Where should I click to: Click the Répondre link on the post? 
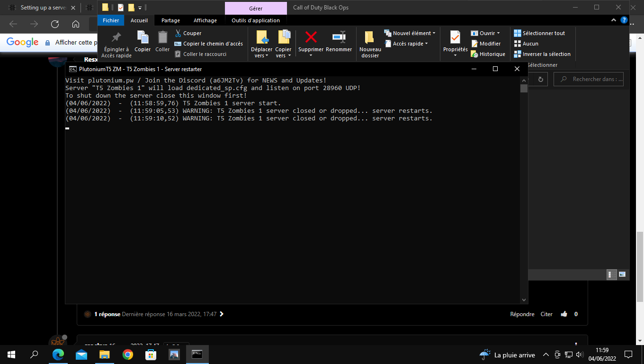coord(522,314)
